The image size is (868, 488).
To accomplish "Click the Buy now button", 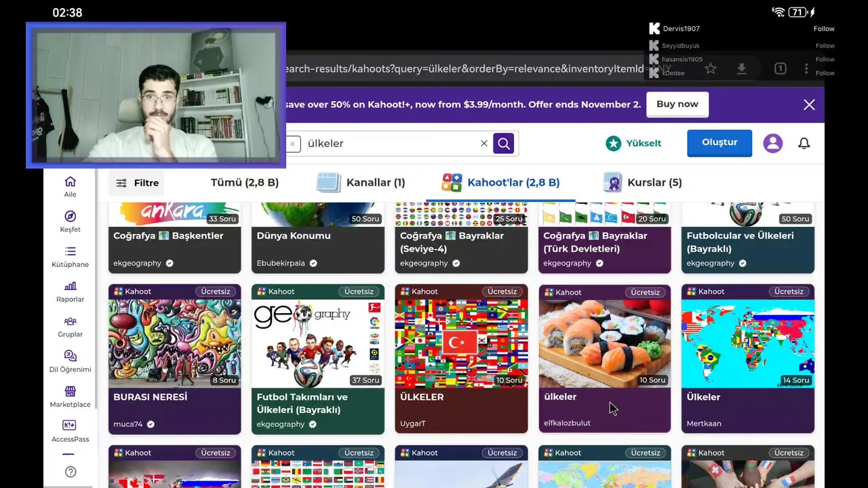I will [x=677, y=104].
